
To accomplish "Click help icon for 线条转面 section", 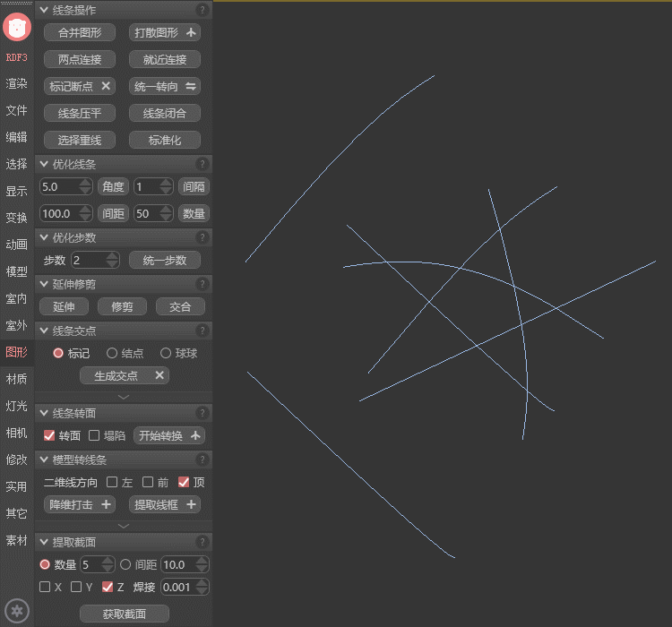I will [202, 413].
